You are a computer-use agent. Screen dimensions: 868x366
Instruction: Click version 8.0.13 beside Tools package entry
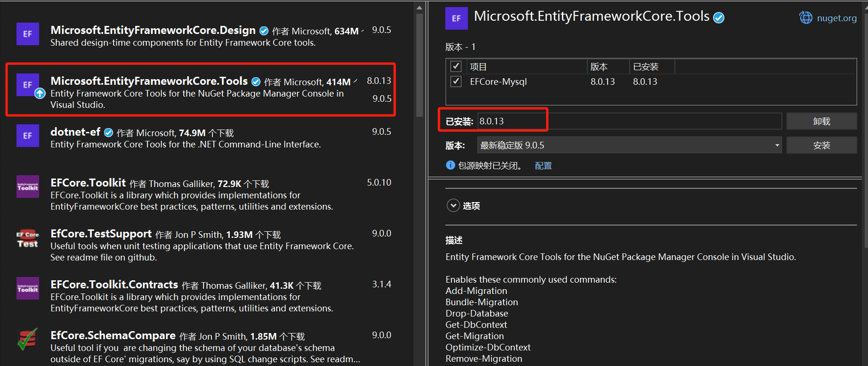[x=379, y=81]
